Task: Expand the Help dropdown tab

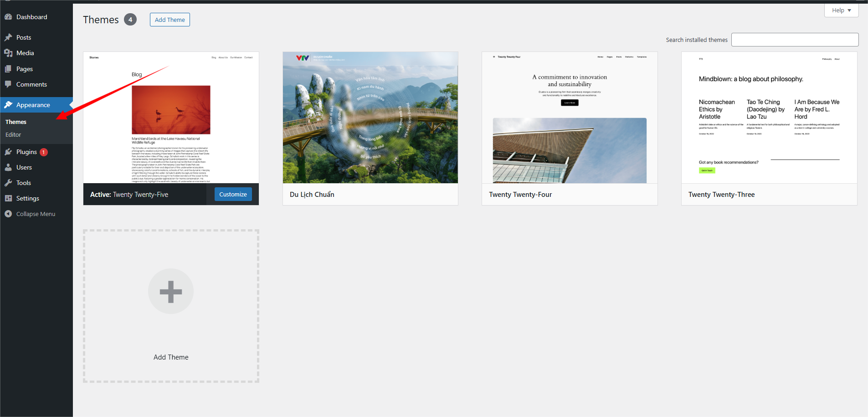Action: click(841, 10)
